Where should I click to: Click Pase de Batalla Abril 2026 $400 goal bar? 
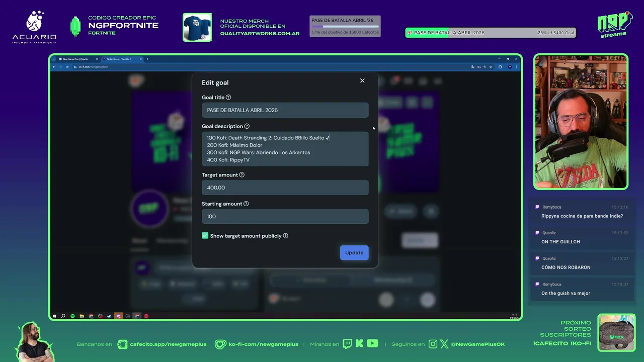point(491,33)
